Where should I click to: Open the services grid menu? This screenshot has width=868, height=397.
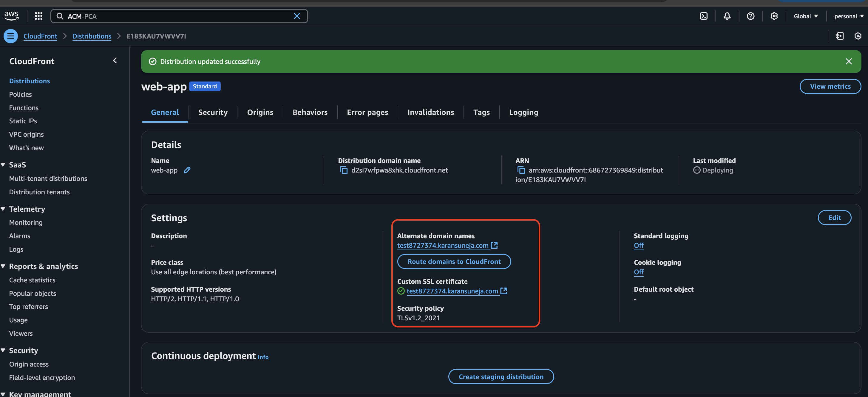coord(38,16)
